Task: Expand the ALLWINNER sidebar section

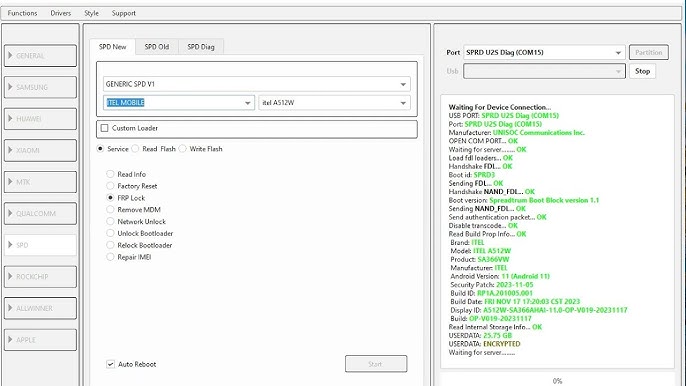Action: [40, 308]
